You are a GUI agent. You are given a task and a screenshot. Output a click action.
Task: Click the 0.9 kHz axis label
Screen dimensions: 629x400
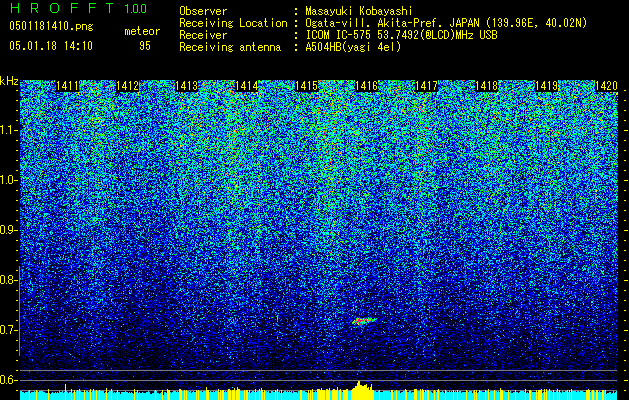point(8,230)
